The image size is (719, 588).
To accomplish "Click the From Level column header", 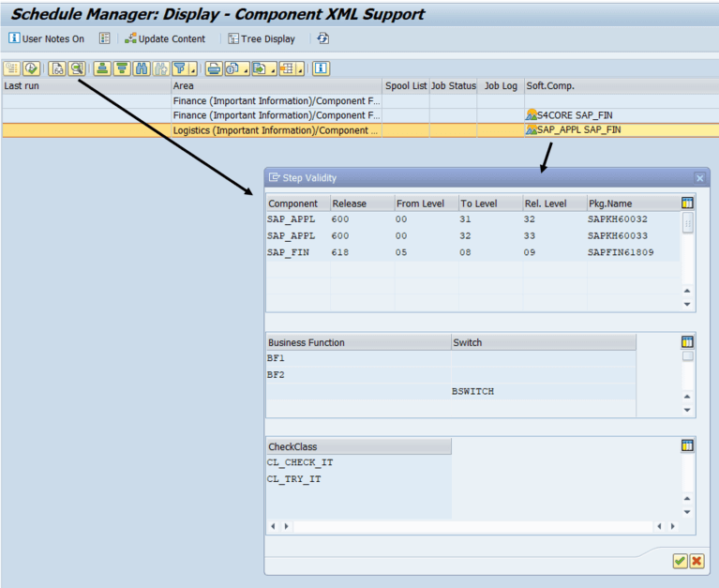I will pyautogui.click(x=427, y=204).
